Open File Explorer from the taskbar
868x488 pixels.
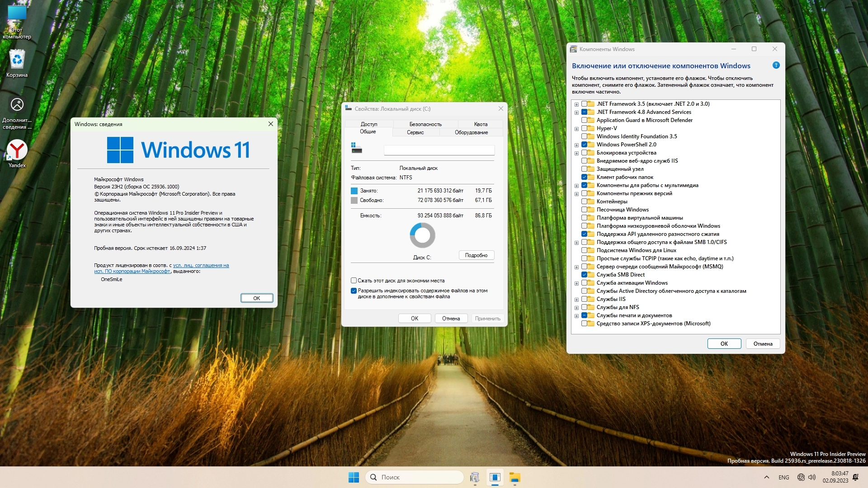coord(514,477)
